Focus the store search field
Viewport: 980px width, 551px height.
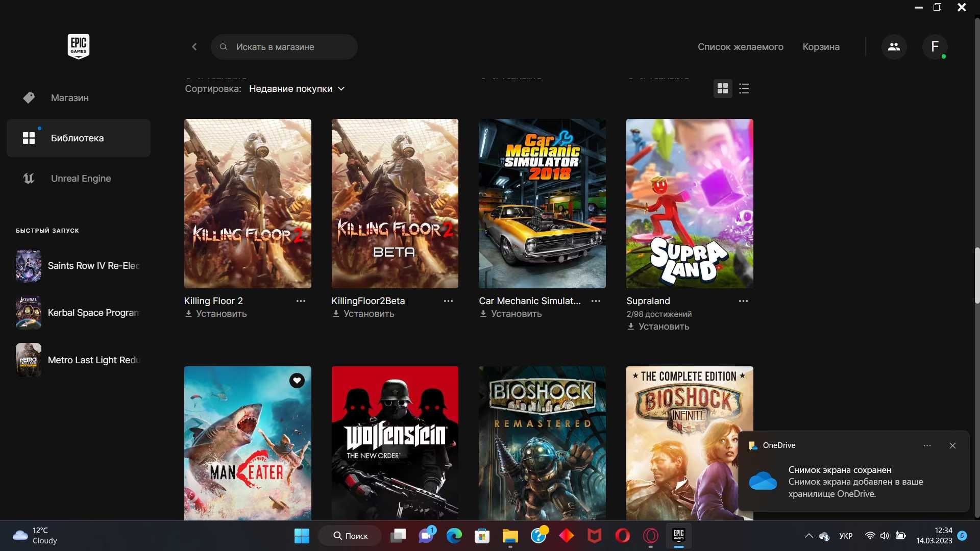coord(284,47)
